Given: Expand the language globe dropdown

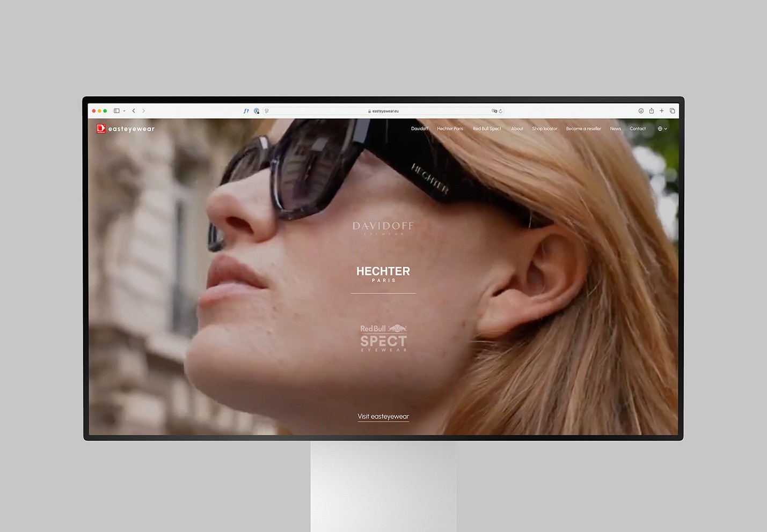Looking at the screenshot, I should tap(662, 129).
